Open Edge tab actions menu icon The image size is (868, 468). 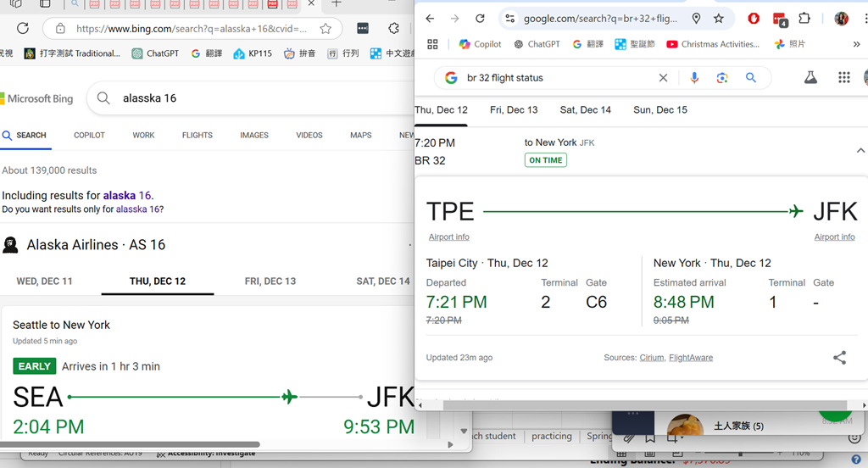tap(44, 3)
